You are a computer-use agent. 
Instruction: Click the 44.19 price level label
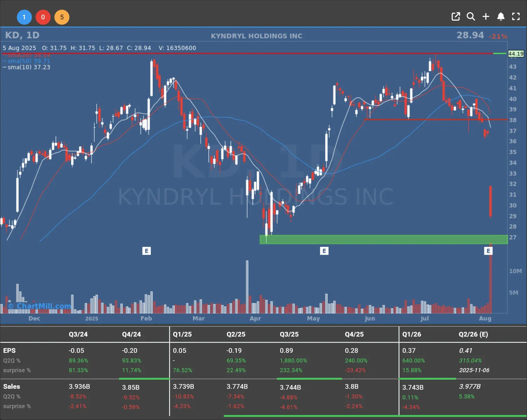click(x=516, y=54)
